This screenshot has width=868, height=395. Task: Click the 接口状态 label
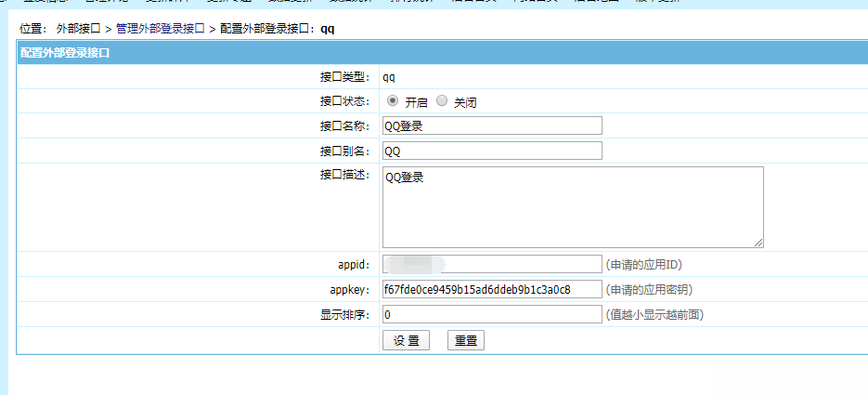click(344, 101)
